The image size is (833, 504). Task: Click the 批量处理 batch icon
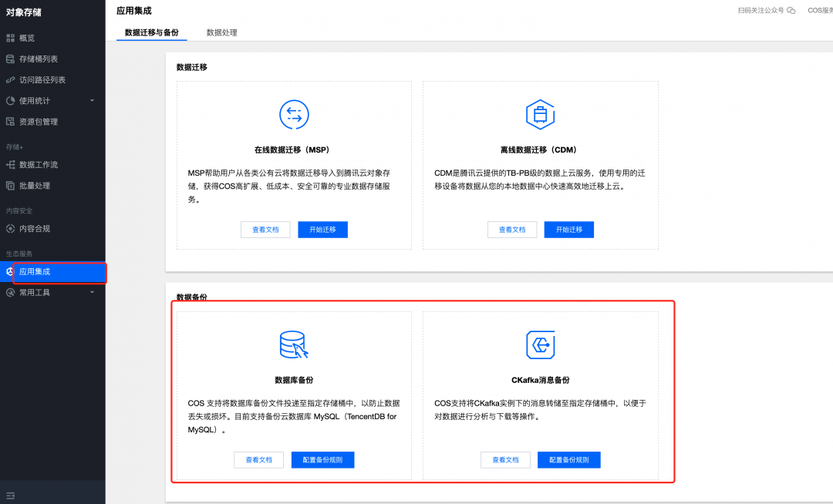click(x=10, y=186)
